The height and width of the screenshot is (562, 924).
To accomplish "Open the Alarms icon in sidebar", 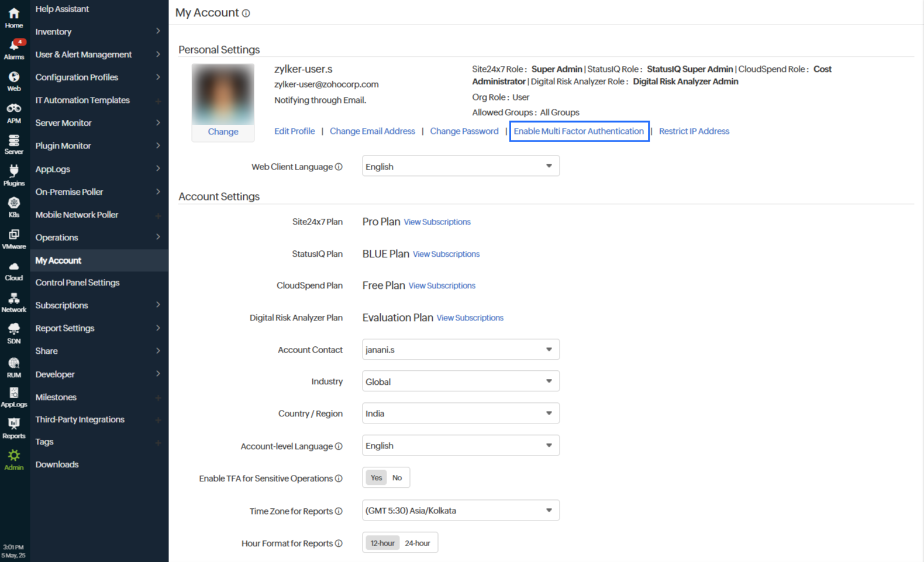I will pyautogui.click(x=14, y=49).
